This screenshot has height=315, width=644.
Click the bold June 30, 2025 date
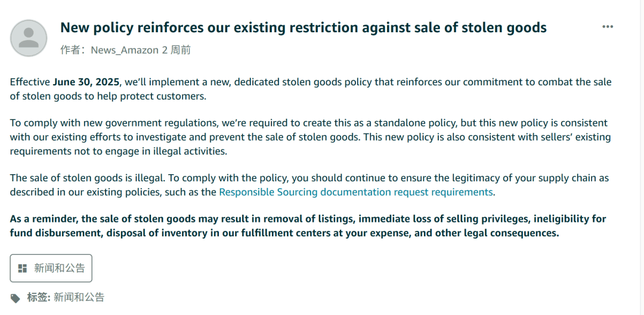coord(86,82)
